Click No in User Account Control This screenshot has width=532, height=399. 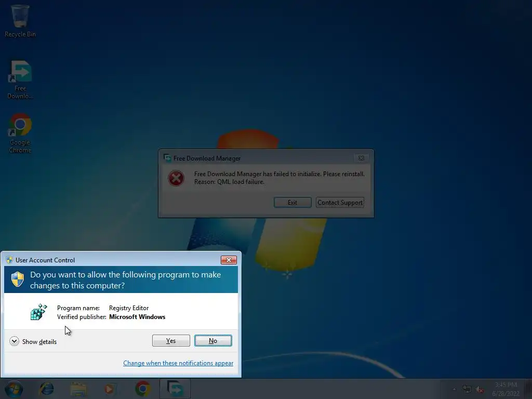[213, 341]
